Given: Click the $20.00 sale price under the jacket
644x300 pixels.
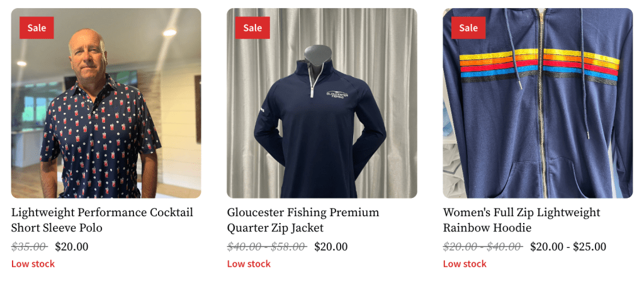Looking at the screenshot, I should pos(331,246).
